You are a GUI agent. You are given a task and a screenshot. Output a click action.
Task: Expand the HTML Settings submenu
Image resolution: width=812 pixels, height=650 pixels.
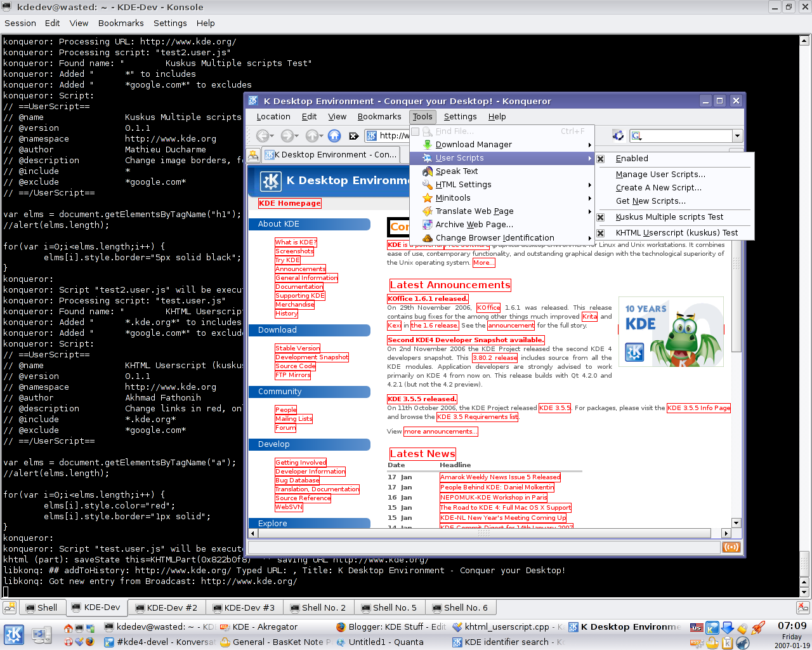click(x=502, y=185)
